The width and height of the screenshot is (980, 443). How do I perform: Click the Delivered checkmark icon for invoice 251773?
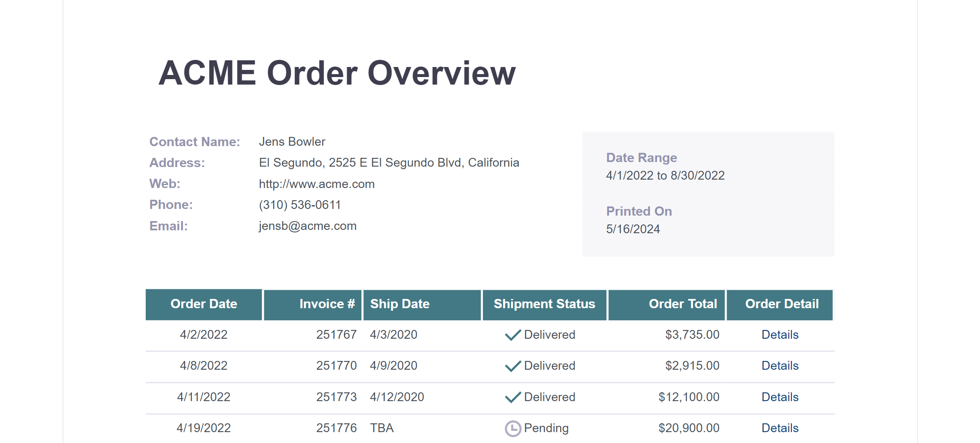(x=513, y=397)
